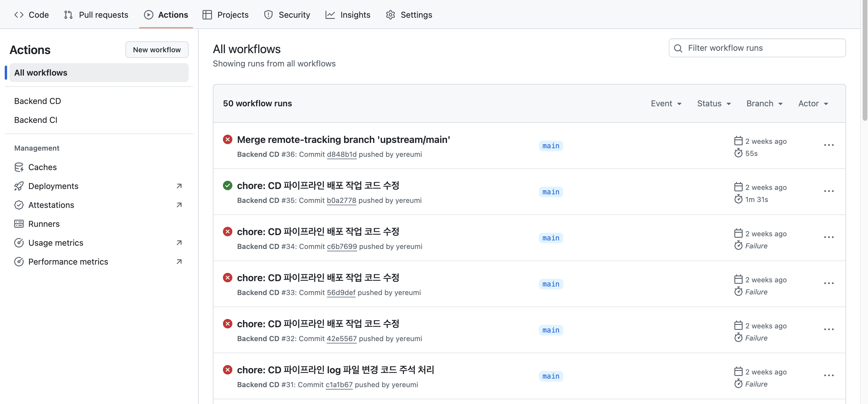
Task: Open the three-dot menu for run #36
Action: [x=829, y=145]
